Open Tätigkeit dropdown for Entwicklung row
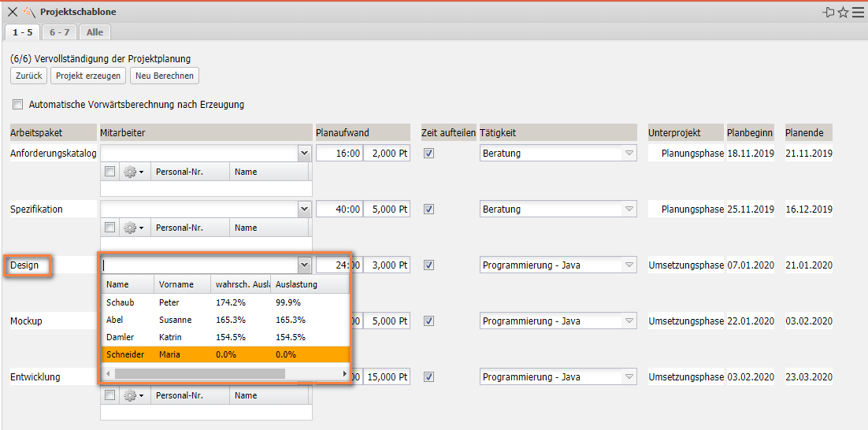The image size is (868, 430). click(629, 377)
